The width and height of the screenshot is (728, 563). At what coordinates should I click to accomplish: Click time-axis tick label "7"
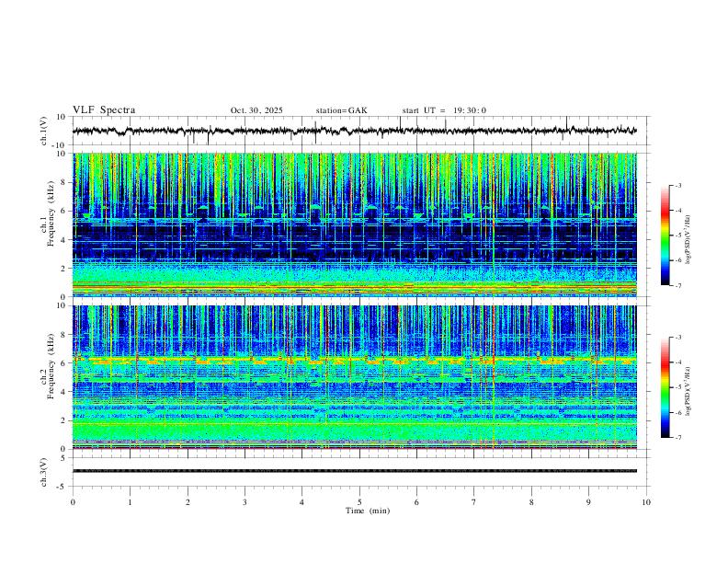pos(474,502)
